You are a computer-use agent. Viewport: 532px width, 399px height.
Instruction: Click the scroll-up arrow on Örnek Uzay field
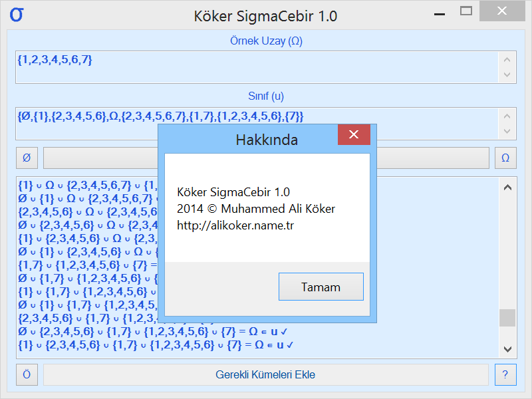click(x=506, y=59)
